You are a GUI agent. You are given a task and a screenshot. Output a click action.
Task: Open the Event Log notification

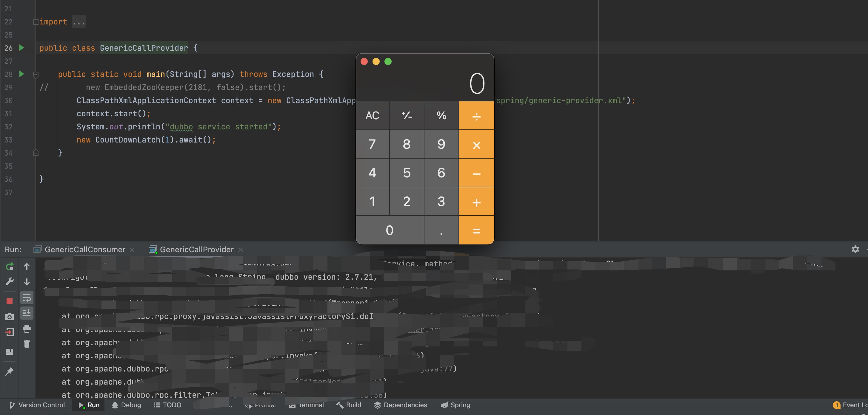point(850,405)
